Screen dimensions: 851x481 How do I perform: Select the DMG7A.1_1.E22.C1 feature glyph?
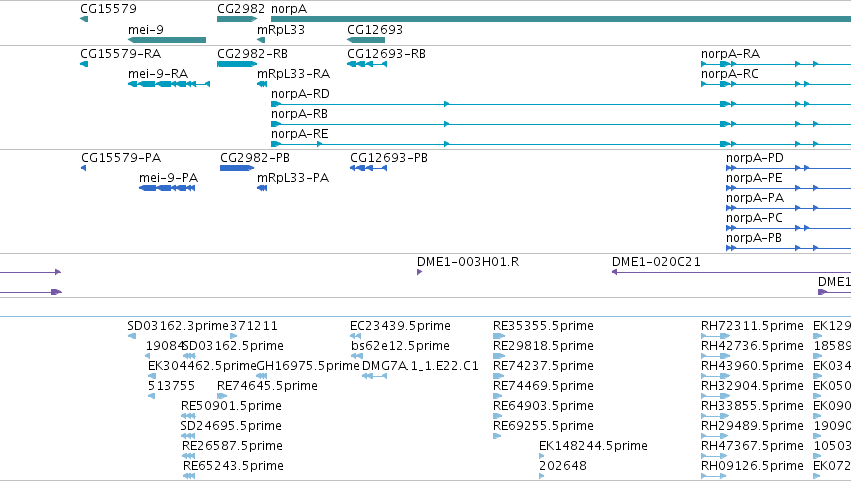[374, 376]
